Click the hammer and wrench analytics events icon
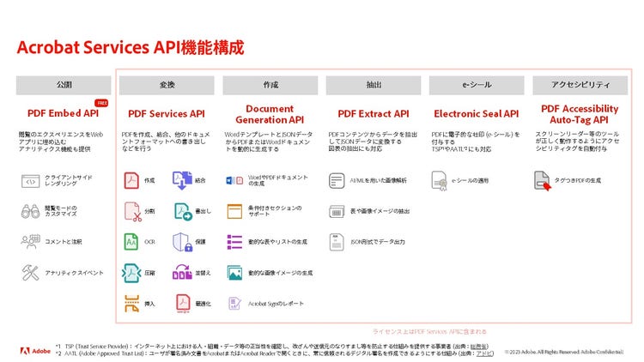Viewport: 644px width, 362px height. (x=30, y=273)
